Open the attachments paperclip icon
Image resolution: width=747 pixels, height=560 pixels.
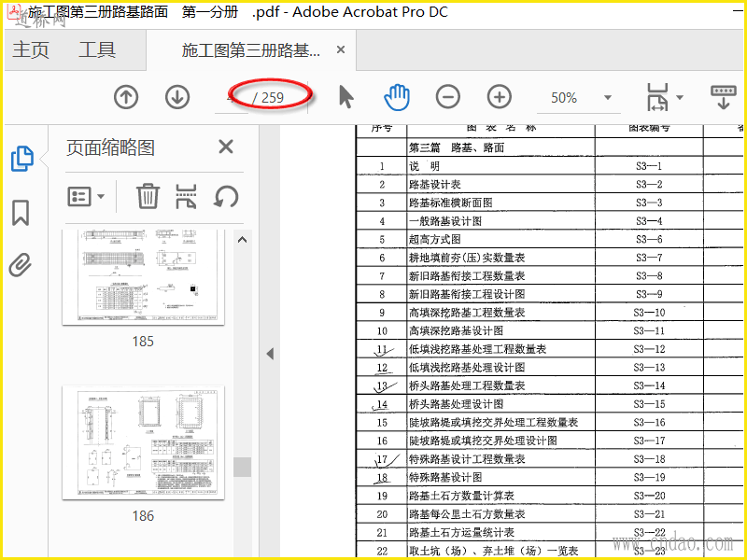pos(20,265)
